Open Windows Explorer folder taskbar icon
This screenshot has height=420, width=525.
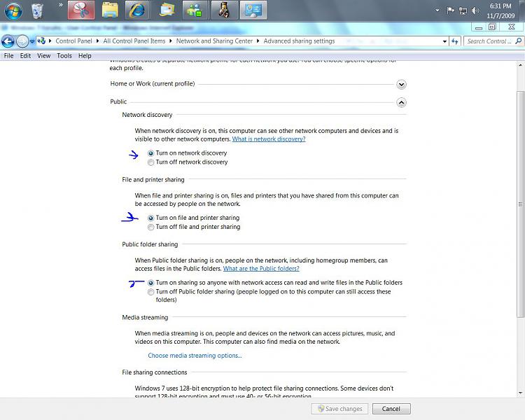coord(110,10)
